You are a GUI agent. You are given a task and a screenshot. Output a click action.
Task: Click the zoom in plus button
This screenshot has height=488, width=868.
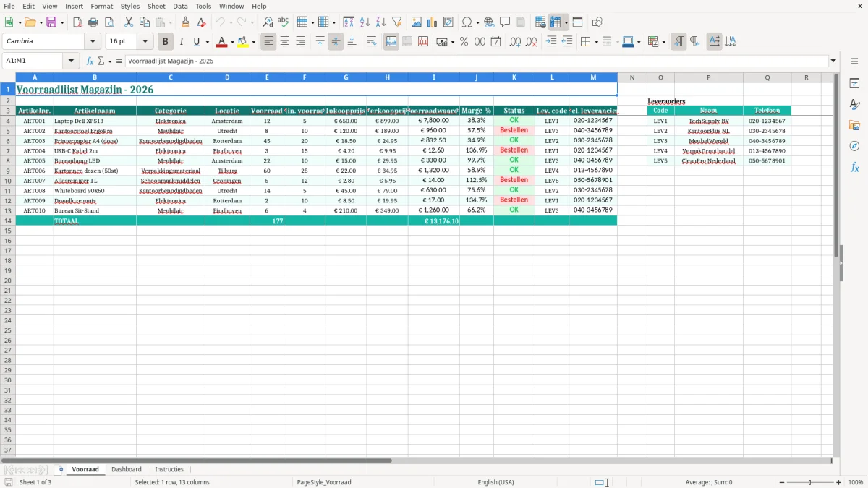coord(838,482)
